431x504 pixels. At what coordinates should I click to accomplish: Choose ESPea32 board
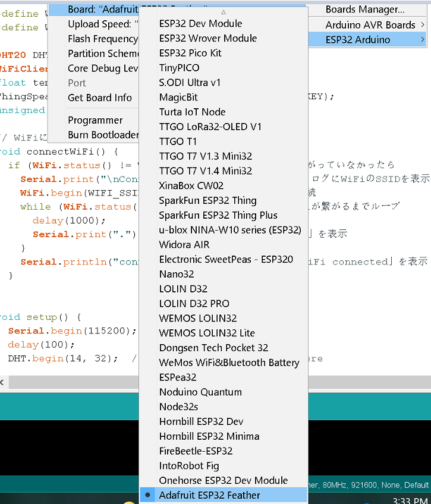[224, 377]
